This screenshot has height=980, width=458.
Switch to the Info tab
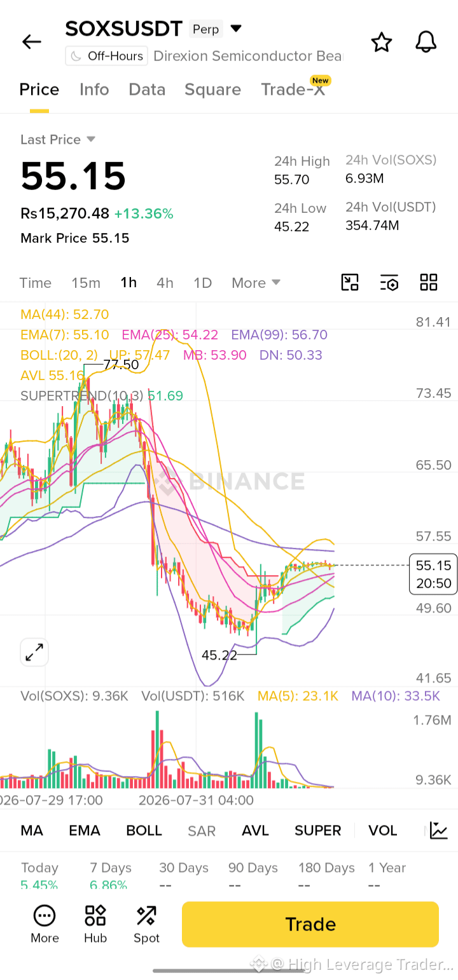[94, 90]
